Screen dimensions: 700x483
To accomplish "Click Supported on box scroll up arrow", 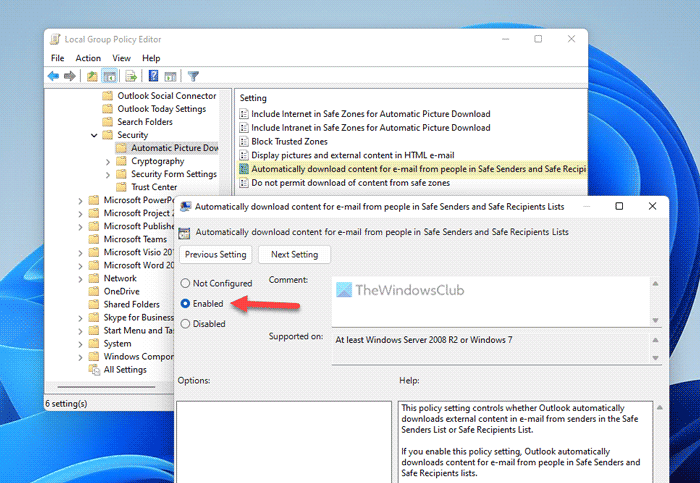I will click(x=655, y=340).
